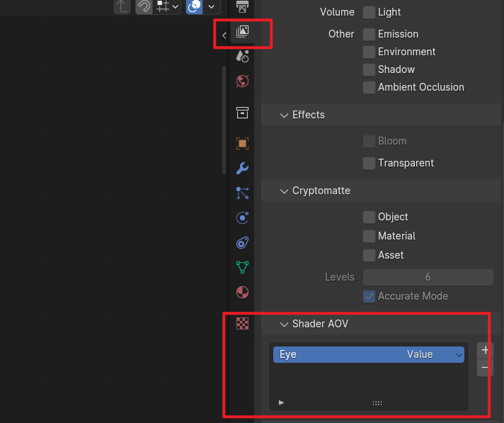The width and height of the screenshot is (504, 423).
Task: Collapse the Cryptomatte panel
Action: pos(285,191)
